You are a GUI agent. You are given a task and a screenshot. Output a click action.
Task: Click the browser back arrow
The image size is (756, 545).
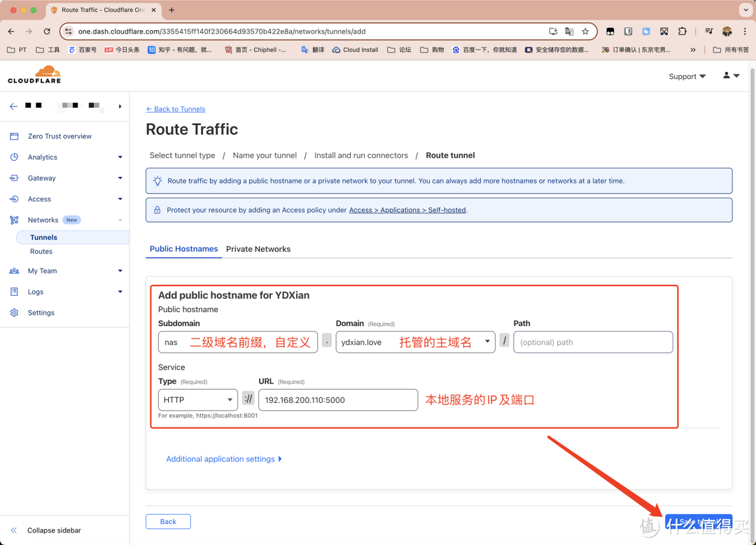click(11, 31)
